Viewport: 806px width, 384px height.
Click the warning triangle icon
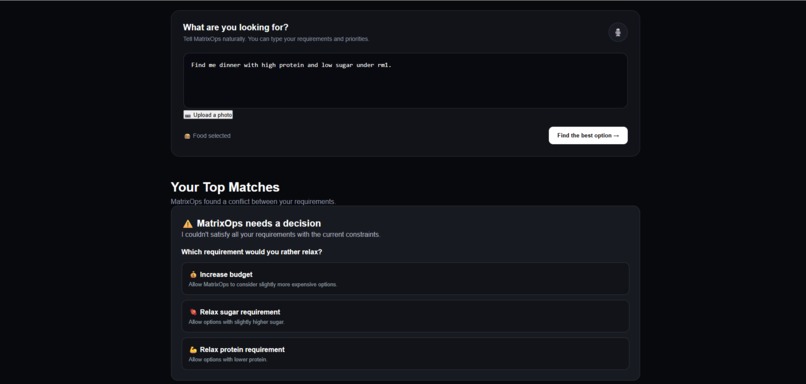pyautogui.click(x=188, y=224)
